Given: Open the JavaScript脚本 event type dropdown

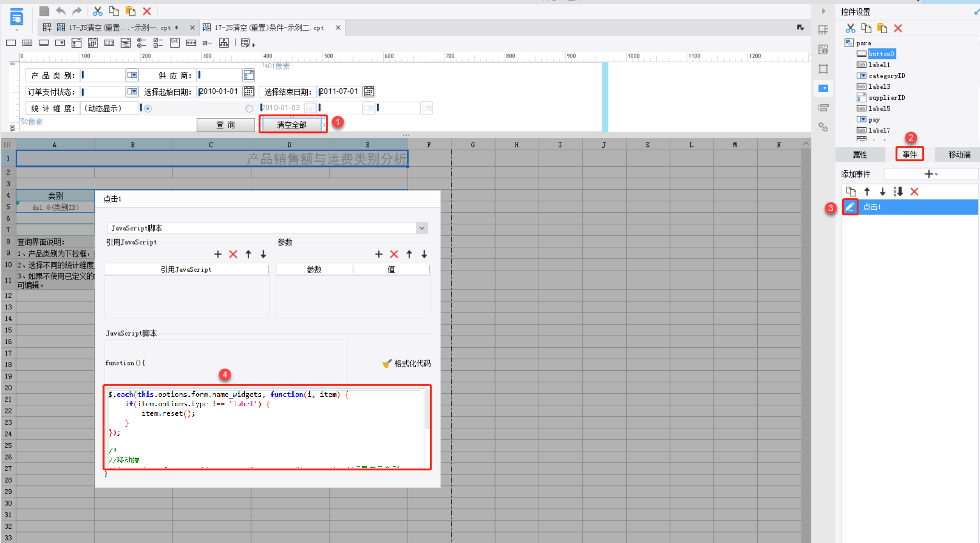Looking at the screenshot, I should [422, 228].
